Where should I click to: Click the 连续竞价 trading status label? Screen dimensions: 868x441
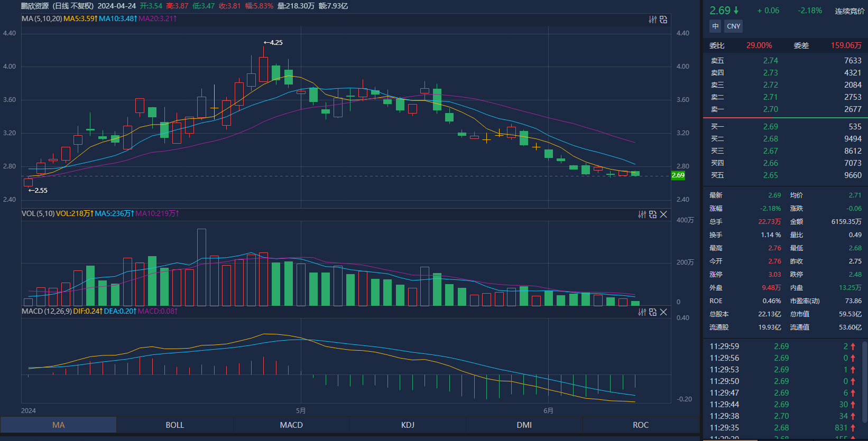(x=849, y=11)
